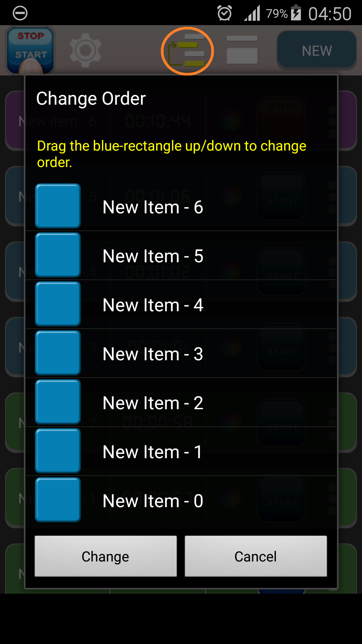Tap the alarm icon in status bar

224,13
